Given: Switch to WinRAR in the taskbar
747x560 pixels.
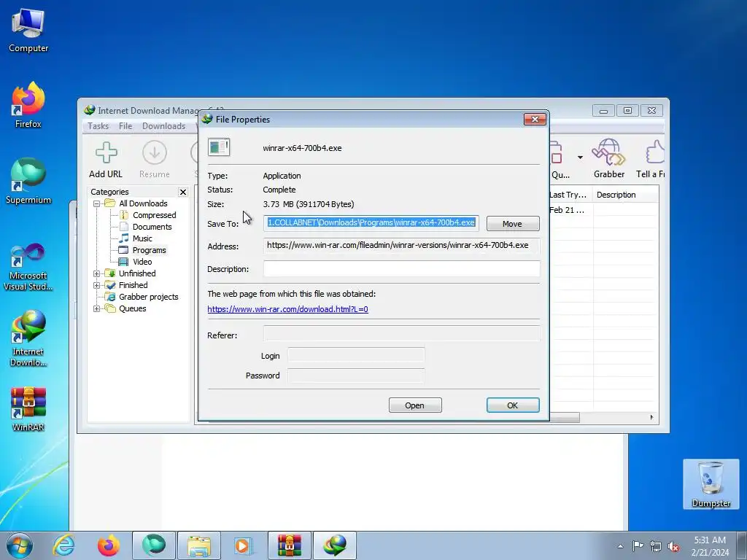Looking at the screenshot, I should [290, 545].
